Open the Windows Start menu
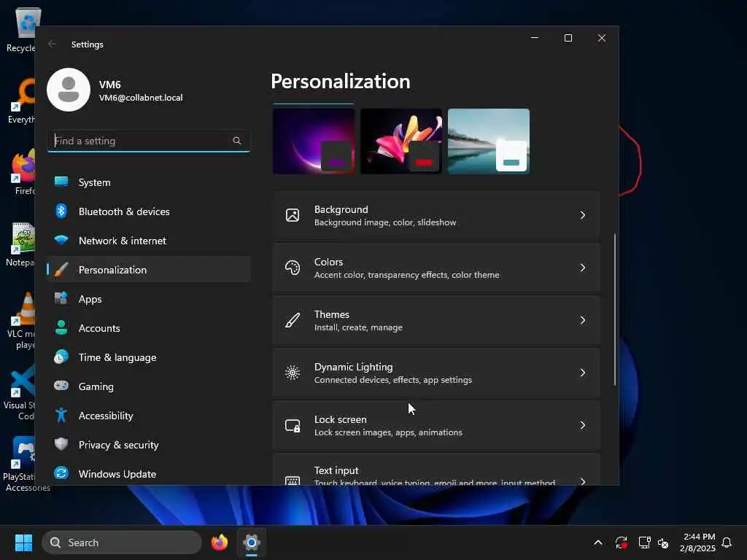Viewport: 747px width, 560px height. (x=23, y=542)
